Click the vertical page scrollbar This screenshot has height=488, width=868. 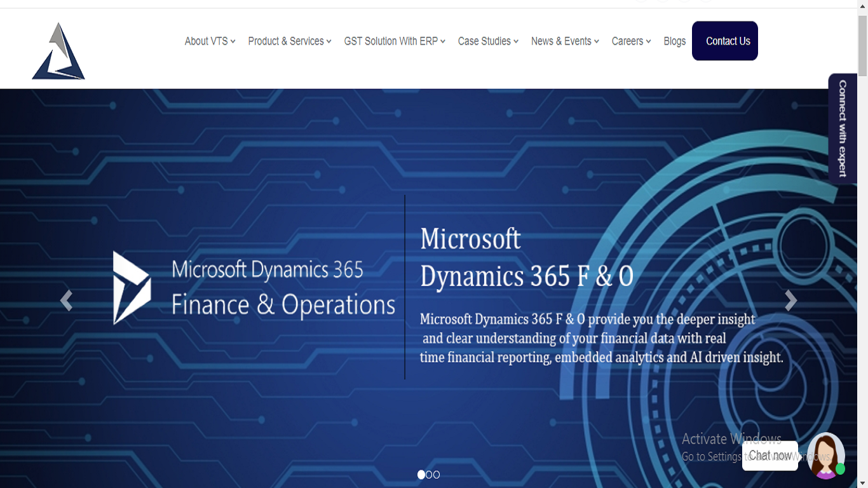click(x=862, y=44)
